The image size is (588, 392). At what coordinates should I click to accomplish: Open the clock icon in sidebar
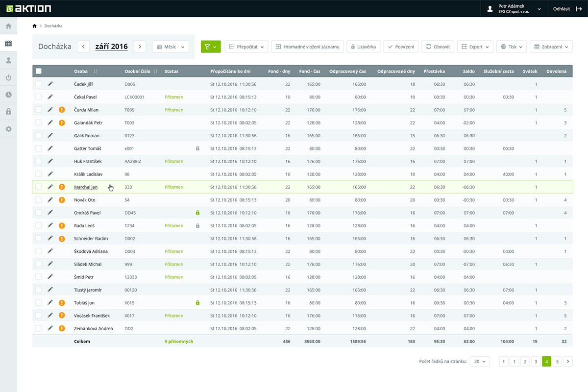pyautogui.click(x=8, y=95)
